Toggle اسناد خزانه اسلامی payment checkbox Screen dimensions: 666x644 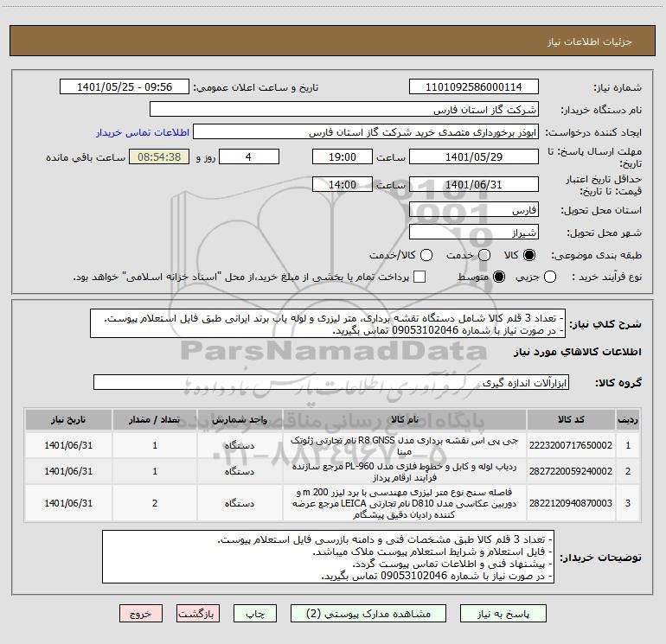[x=419, y=277]
